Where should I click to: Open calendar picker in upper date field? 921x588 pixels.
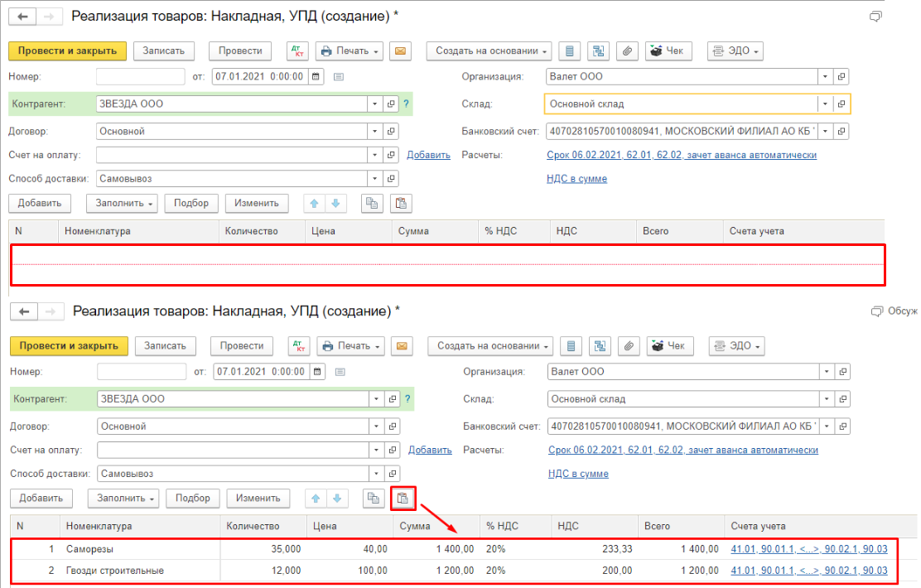pos(316,77)
